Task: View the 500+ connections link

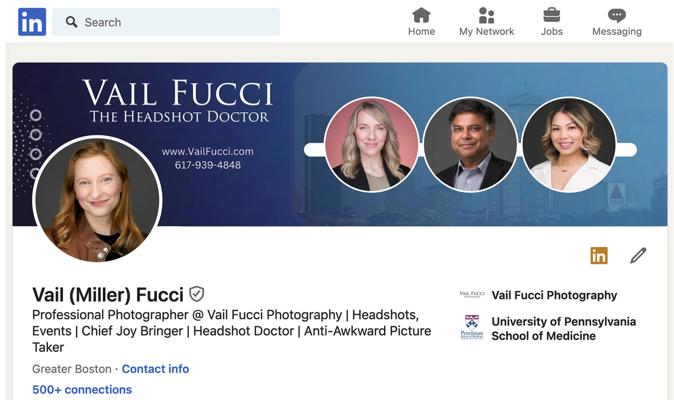Action: point(82,390)
